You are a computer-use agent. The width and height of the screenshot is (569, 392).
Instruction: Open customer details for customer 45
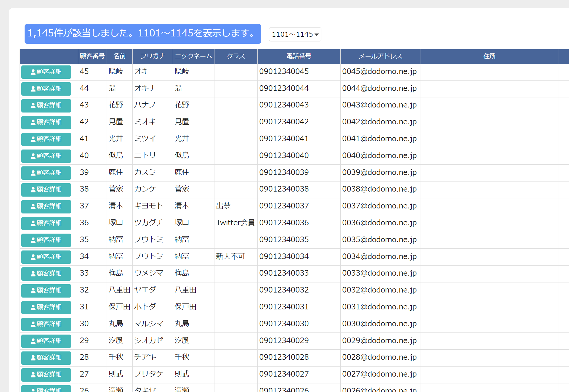click(46, 72)
